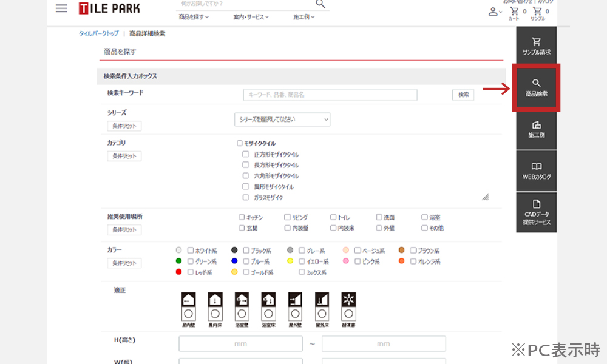This screenshot has width=607, height=364.
Task: Open the 案内・サービス menu
Action: pos(251,17)
